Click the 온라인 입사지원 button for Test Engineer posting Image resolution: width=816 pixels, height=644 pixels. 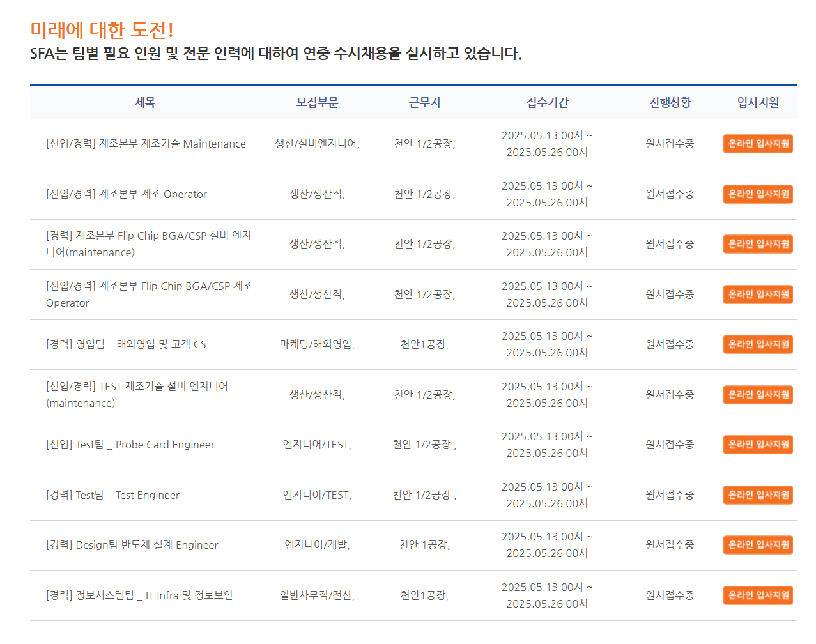point(758,494)
